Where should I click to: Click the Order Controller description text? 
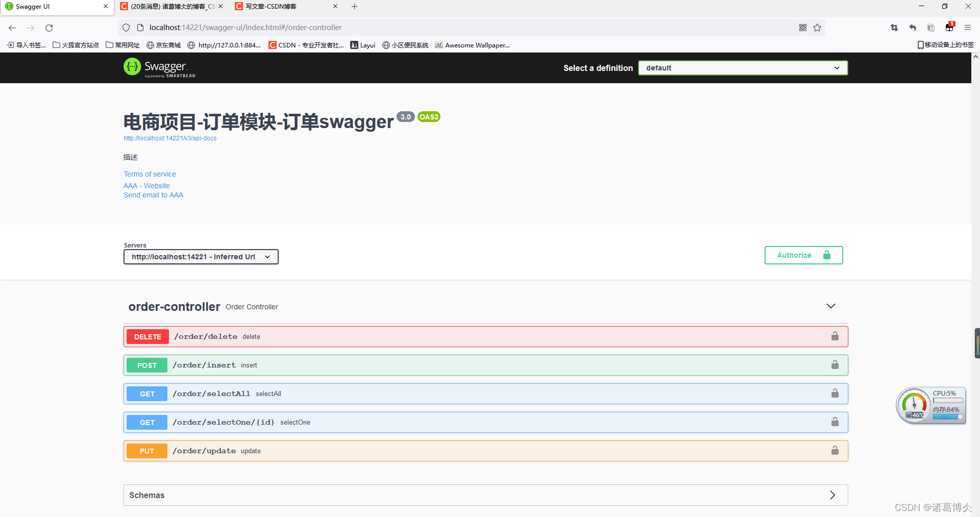click(x=252, y=307)
